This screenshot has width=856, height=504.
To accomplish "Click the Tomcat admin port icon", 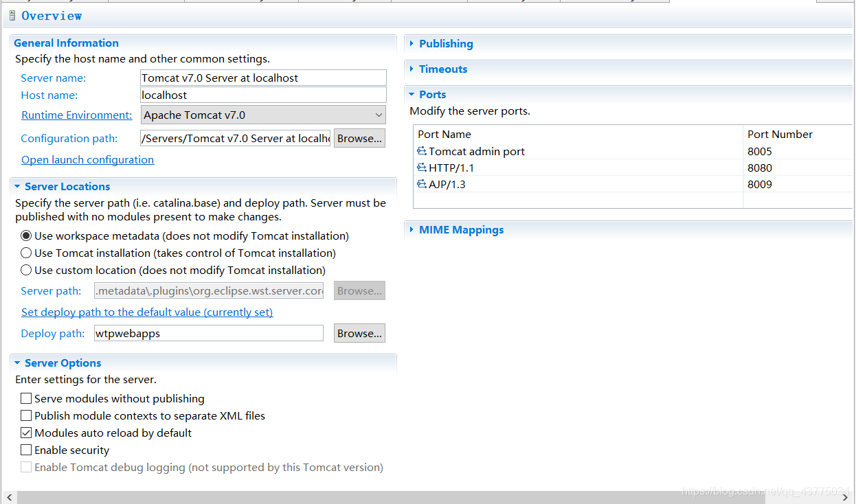I will point(422,151).
